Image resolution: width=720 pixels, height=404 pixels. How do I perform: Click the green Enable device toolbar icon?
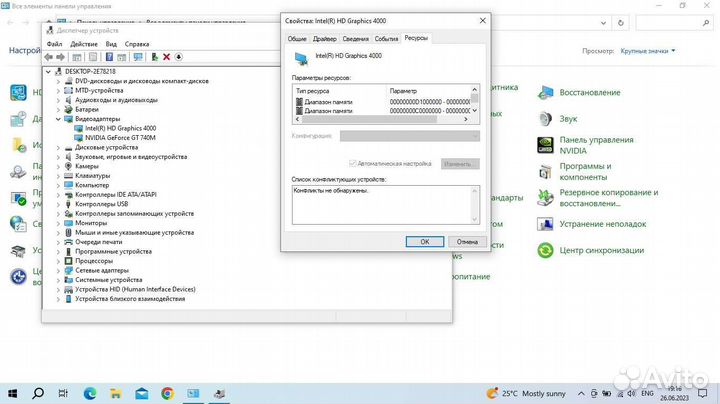coord(154,57)
